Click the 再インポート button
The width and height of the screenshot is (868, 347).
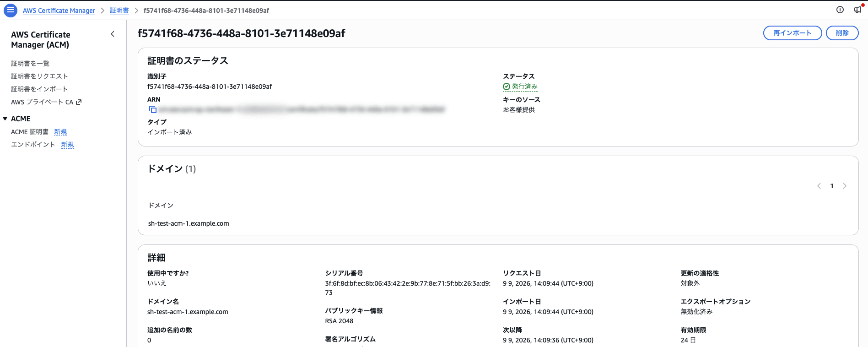[793, 33]
